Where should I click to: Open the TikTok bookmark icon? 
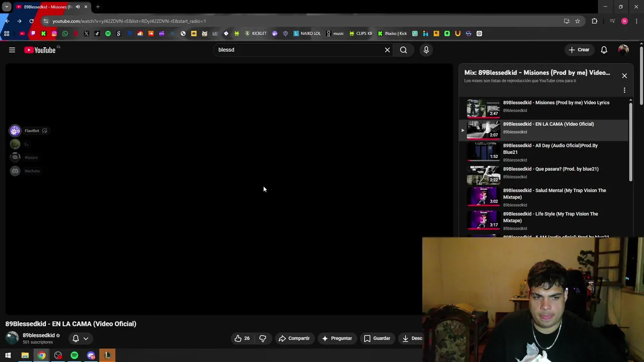(97, 34)
